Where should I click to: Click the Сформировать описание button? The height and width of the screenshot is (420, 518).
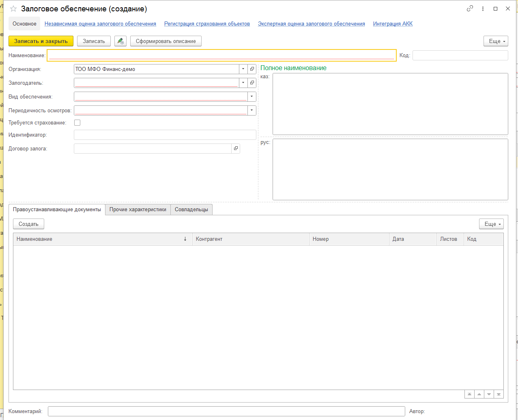[166, 41]
